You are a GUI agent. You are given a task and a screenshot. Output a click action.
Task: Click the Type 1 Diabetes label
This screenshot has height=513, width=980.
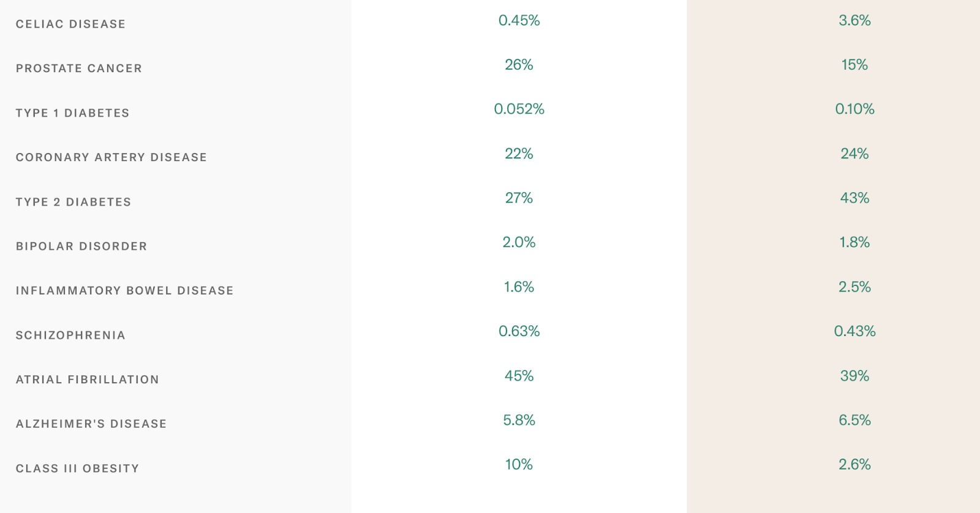[72, 113]
